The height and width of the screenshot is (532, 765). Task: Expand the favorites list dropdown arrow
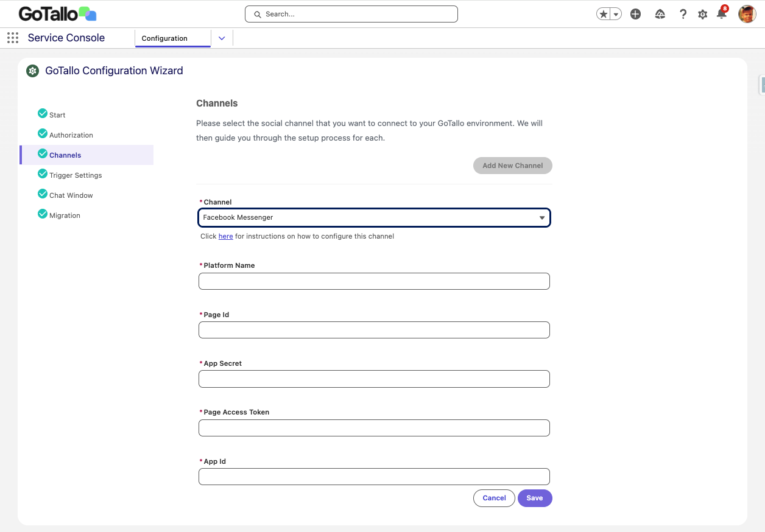(x=616, y=14)
